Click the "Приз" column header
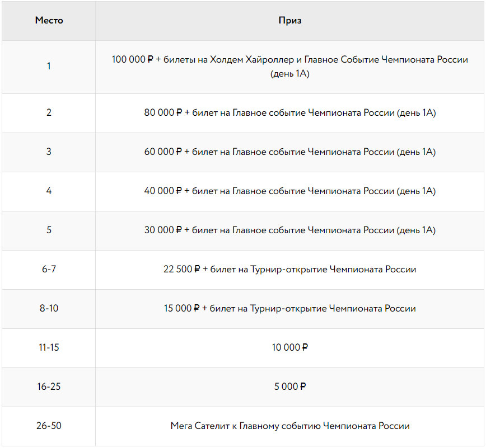 (x=290, y=21)
